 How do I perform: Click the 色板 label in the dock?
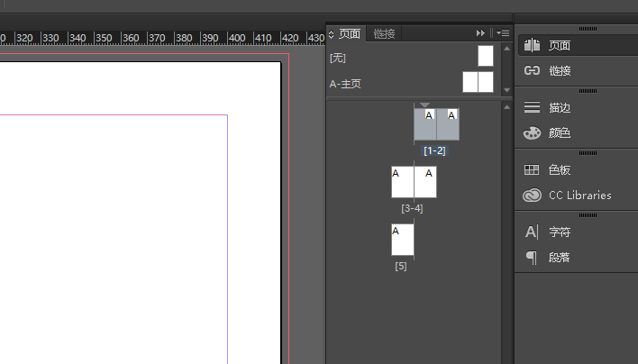(x=560, y=170)
